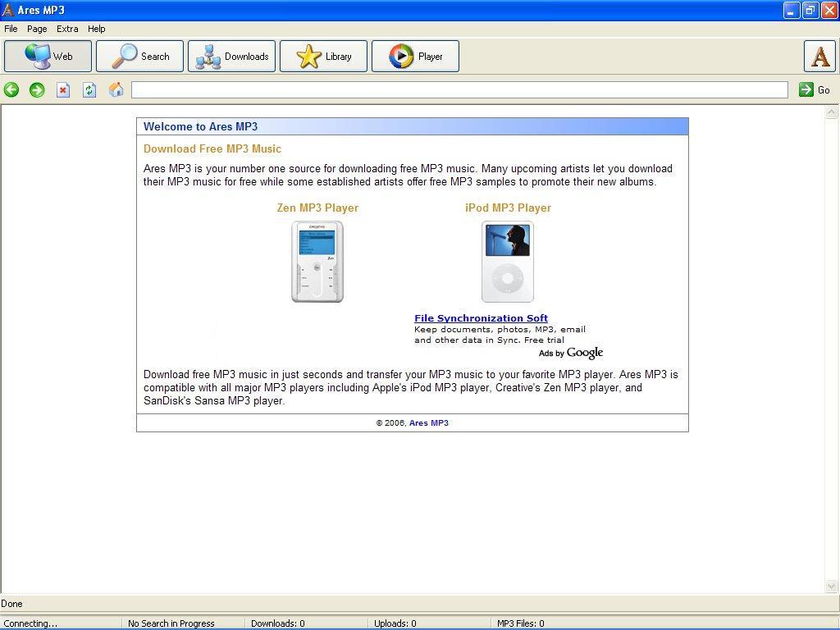Open the Extra menu

tap(67, 29)
